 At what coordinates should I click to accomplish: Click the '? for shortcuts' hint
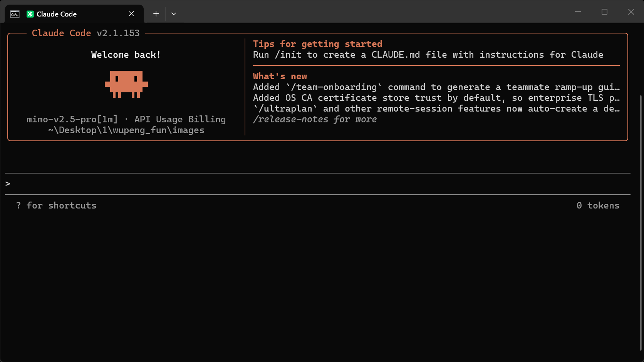(56, 205)
